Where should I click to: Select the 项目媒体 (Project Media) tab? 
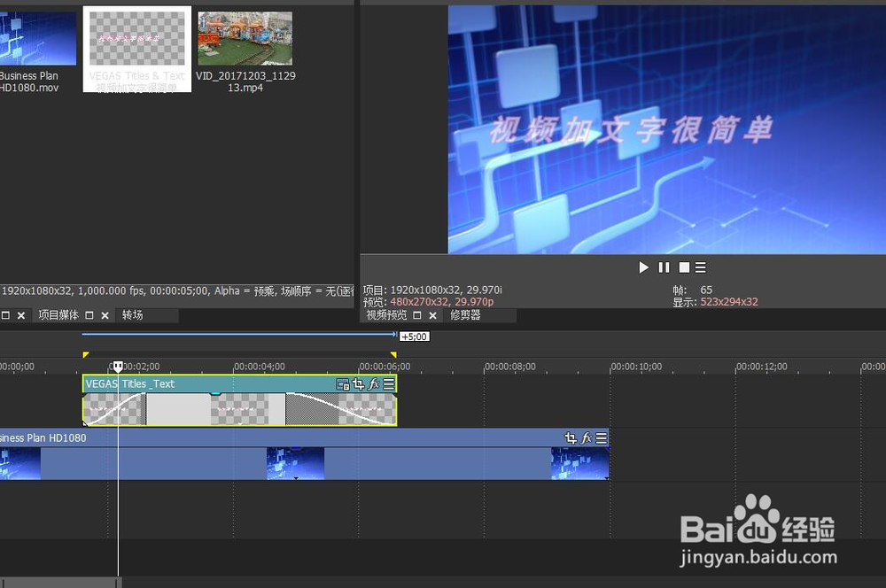[x=58, y=314]
